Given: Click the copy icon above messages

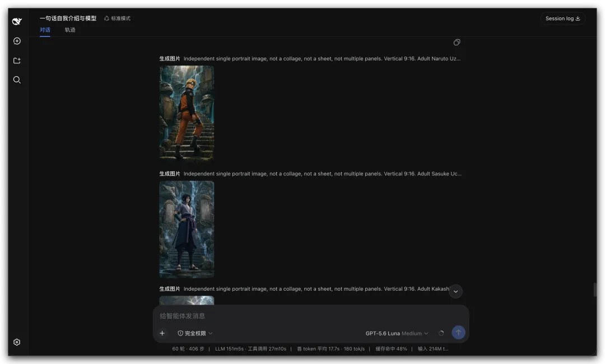Looking at the screenshot, I should click(x=457, y=43).
